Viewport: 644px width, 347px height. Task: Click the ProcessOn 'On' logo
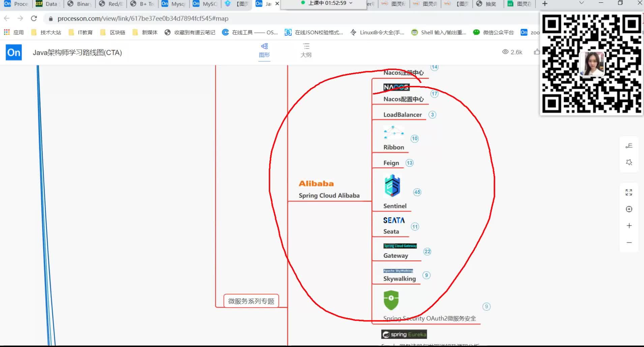[14, 53]
